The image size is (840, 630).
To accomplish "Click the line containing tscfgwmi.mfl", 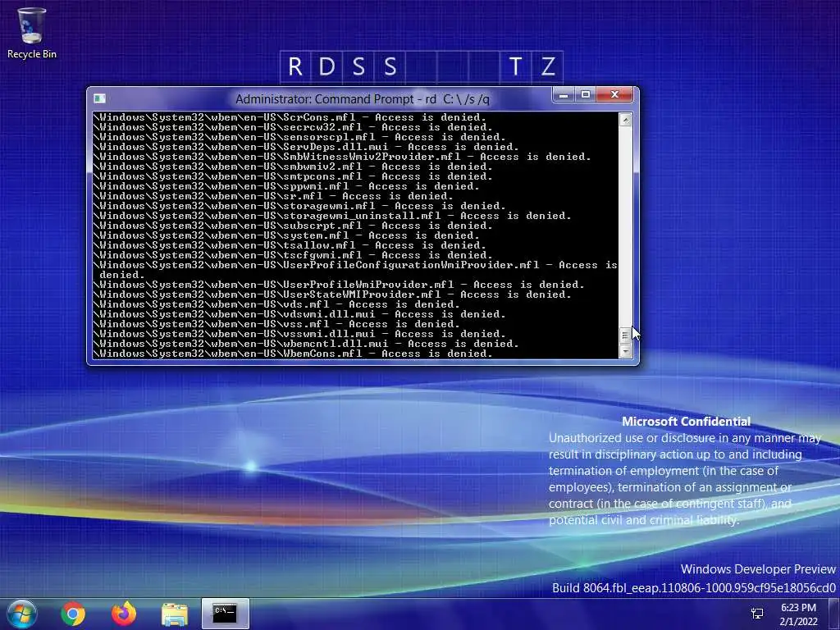I will point(293,255).
